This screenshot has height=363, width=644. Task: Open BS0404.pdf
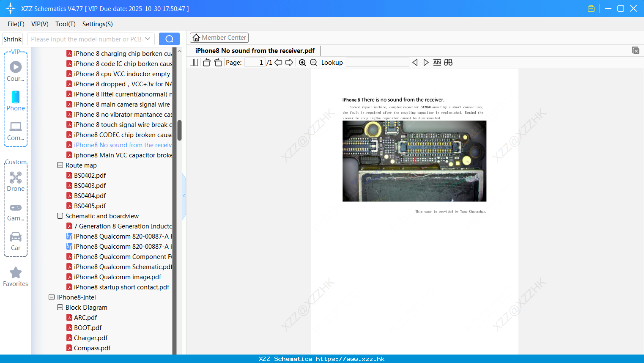[x=86, y=195]
